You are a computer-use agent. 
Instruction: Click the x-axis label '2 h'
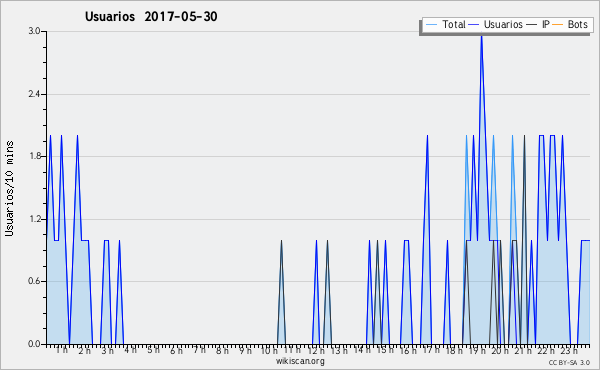click(85, 350)
